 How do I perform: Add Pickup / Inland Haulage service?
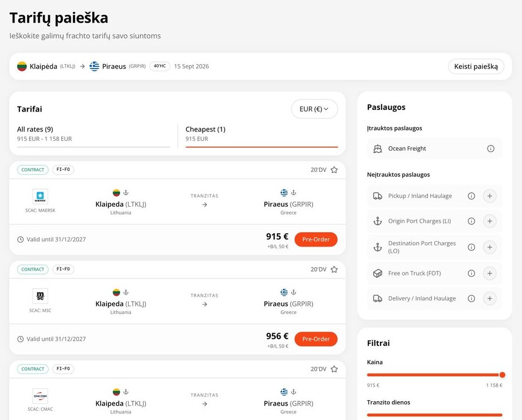(x=490, y=196)
